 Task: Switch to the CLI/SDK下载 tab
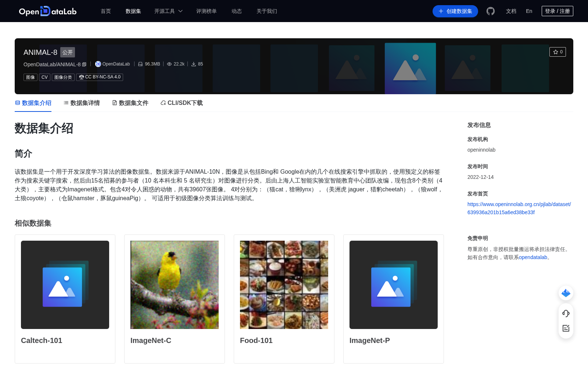(182, 103)
